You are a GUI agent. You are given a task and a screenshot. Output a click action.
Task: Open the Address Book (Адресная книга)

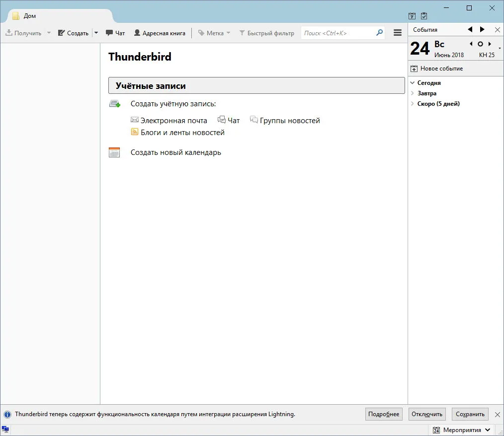[160, 33]
